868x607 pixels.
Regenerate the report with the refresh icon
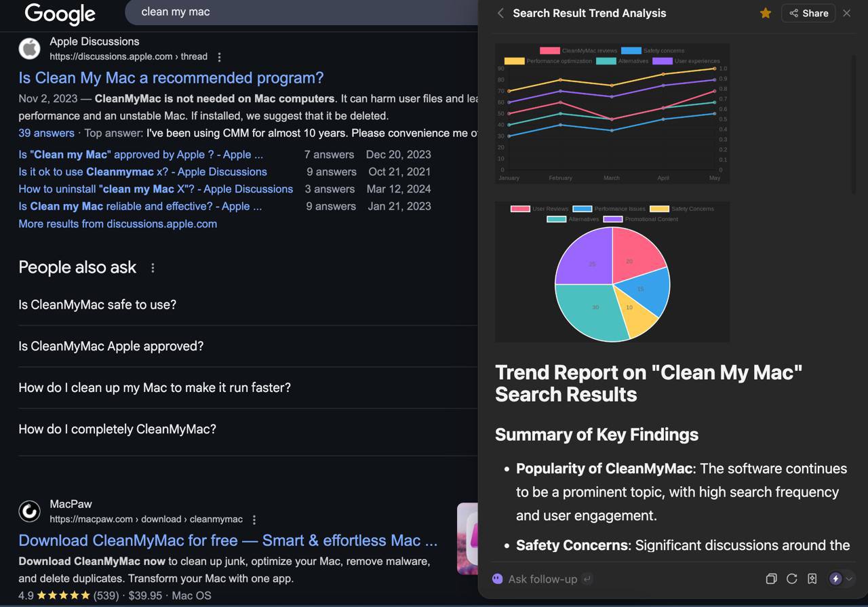791,579
